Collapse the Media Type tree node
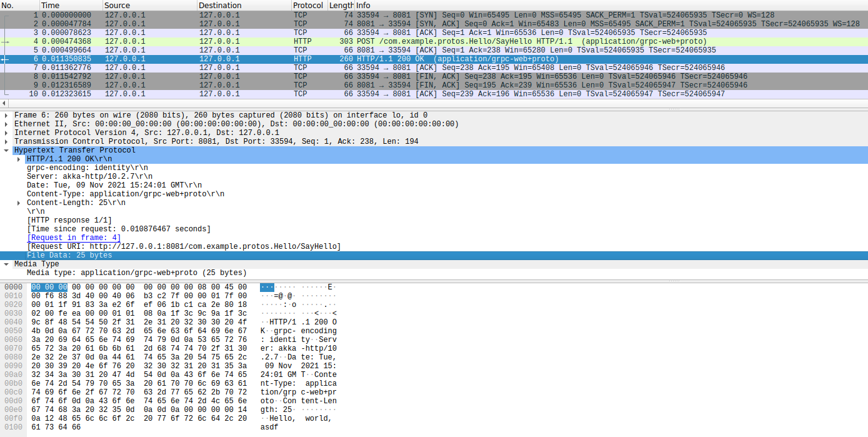 (6, 264)
